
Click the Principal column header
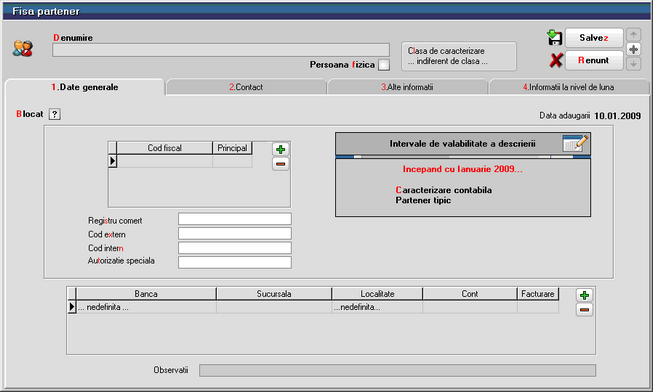232,148
